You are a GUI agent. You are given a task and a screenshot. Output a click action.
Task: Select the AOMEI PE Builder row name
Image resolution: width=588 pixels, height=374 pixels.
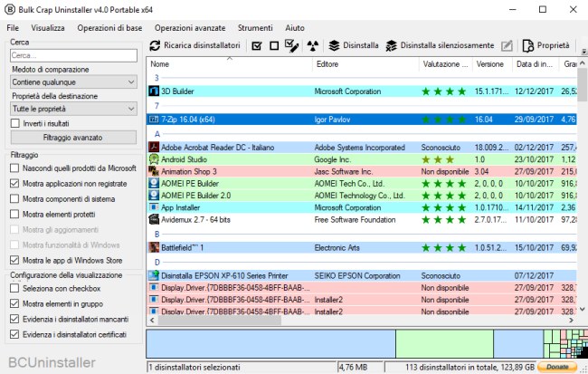[x=190, y=183]
